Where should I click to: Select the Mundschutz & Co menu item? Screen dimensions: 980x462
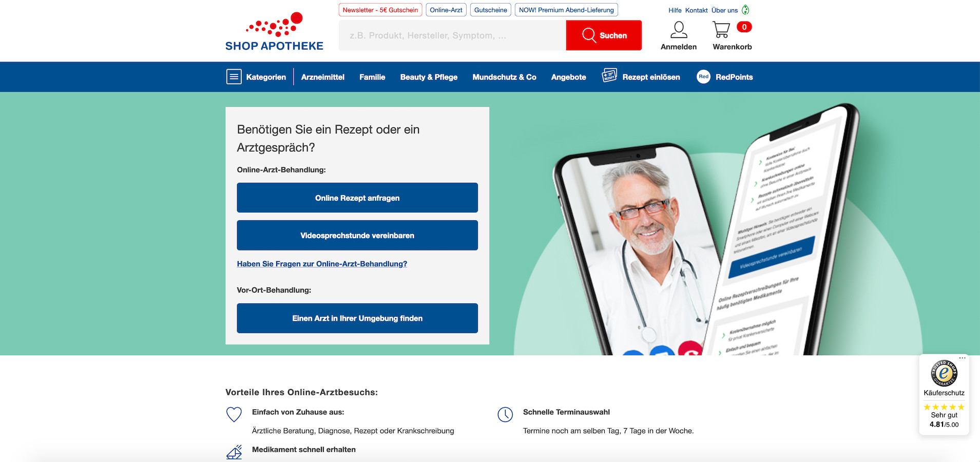click(504, 77)
